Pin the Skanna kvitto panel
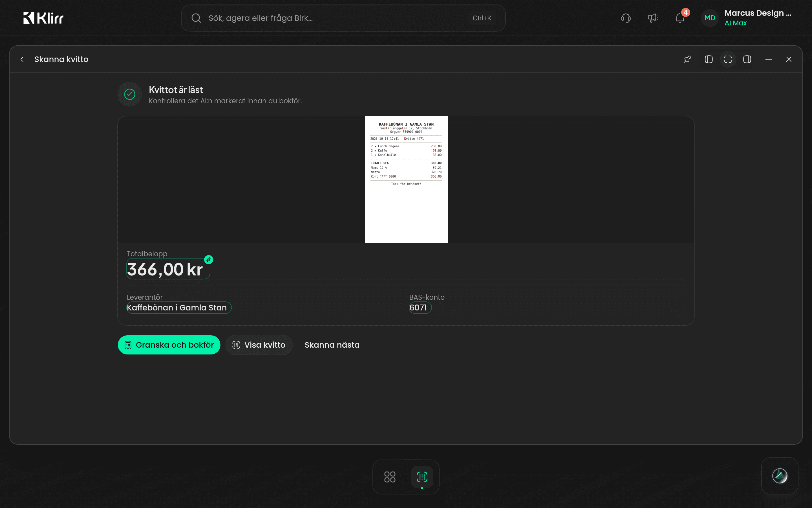Screen dimensions: 812x508 click(x=687, y=60)
